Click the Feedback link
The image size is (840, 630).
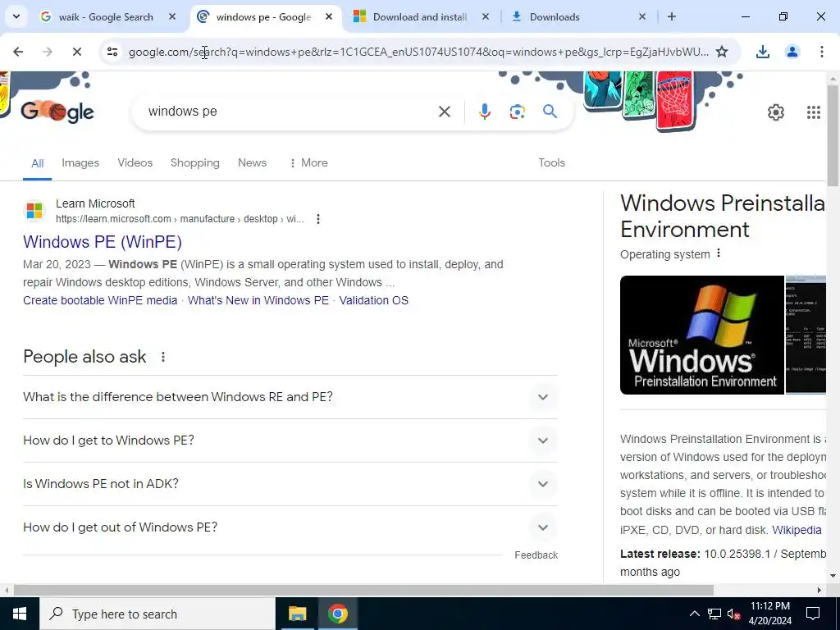[536, 555]
